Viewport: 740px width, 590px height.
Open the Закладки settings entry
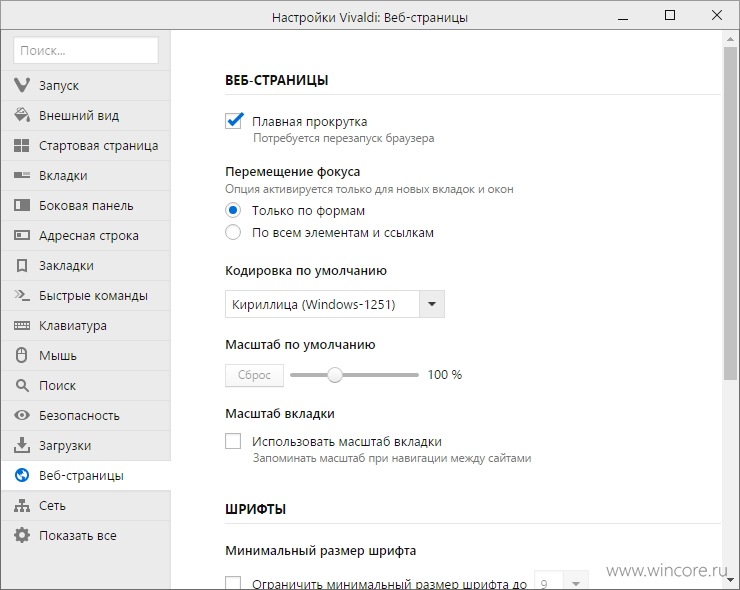85,265
